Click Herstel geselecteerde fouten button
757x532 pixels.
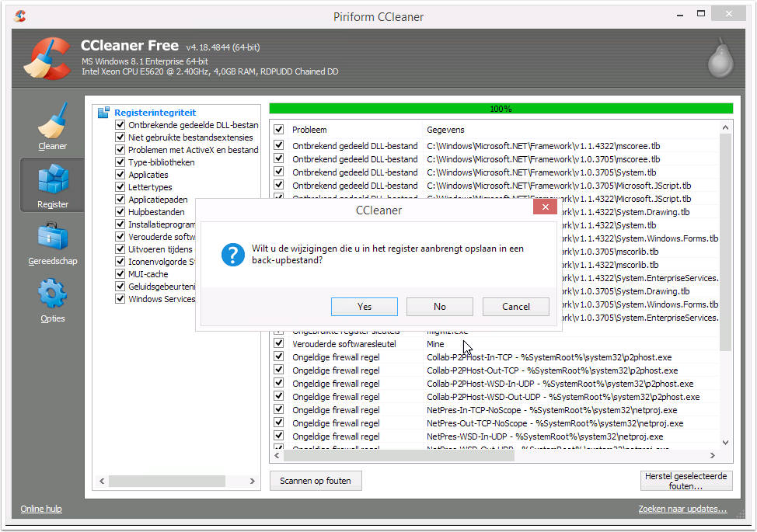[x=686, y=481]
